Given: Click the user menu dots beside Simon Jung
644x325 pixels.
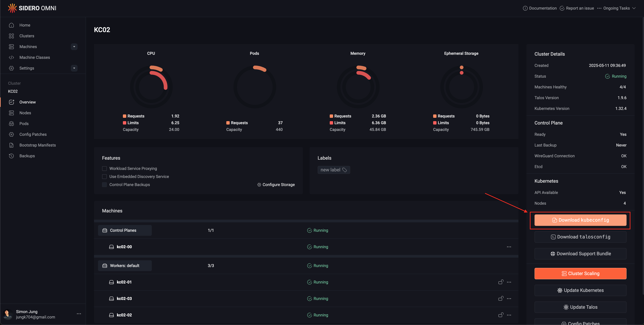Looking at the screenshot, I should [79, 314].
